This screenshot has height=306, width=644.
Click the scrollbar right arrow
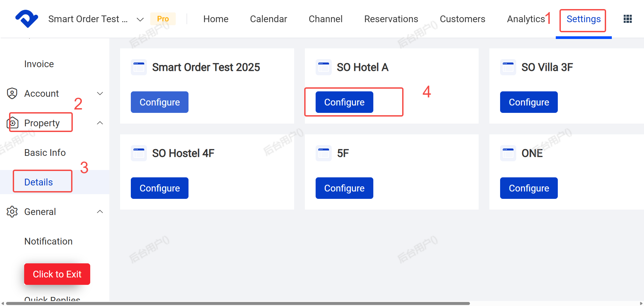point(641,303)
